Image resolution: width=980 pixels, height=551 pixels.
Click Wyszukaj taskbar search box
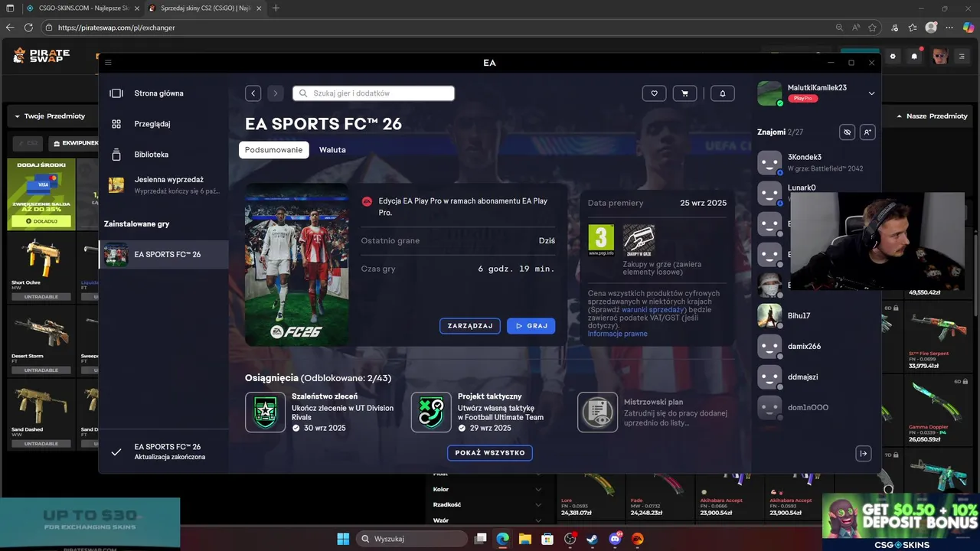click(410, 539)
